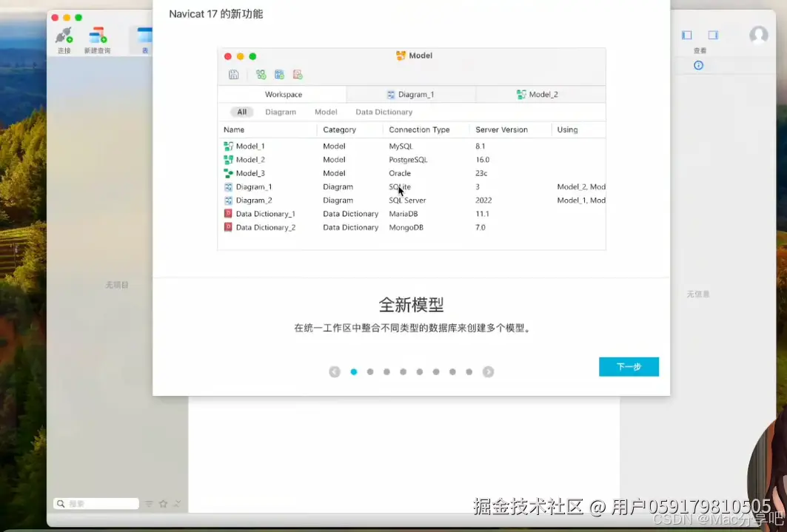The height and width of the screenshot is (532, 787).
Task: Select the 表 (Table) toolbar icon
Action: (x=143, y=35)
